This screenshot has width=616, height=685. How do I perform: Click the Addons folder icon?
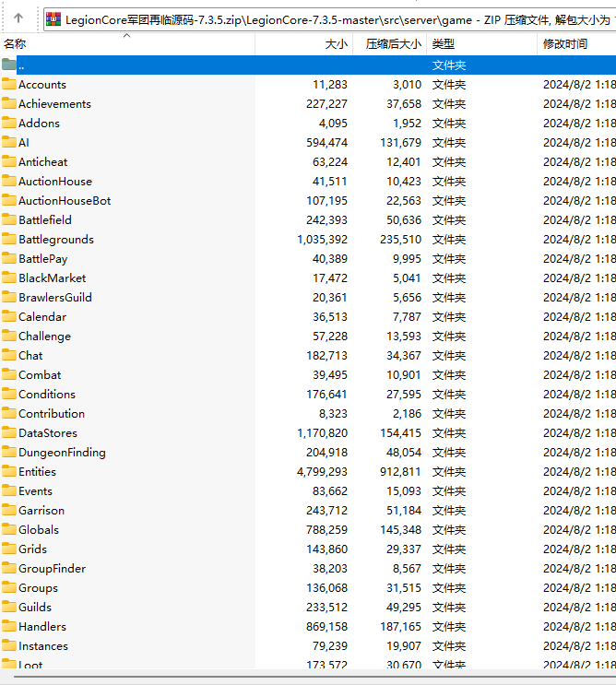point(8,123)
